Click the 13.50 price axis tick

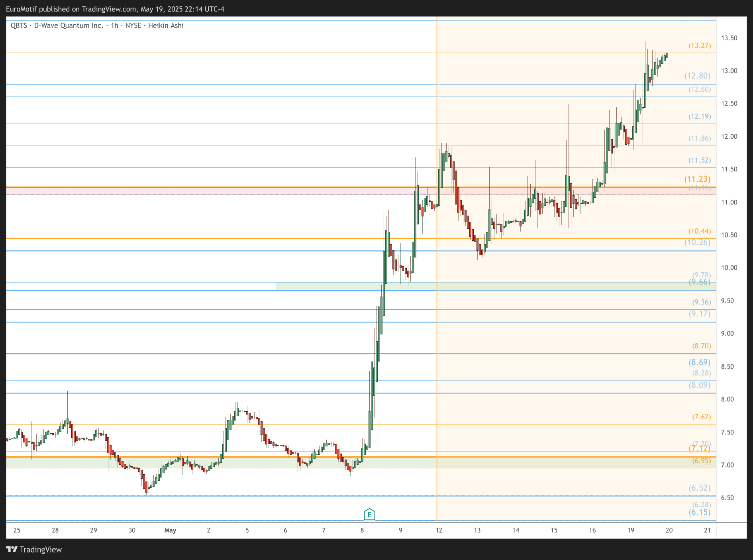coord(729,38)
